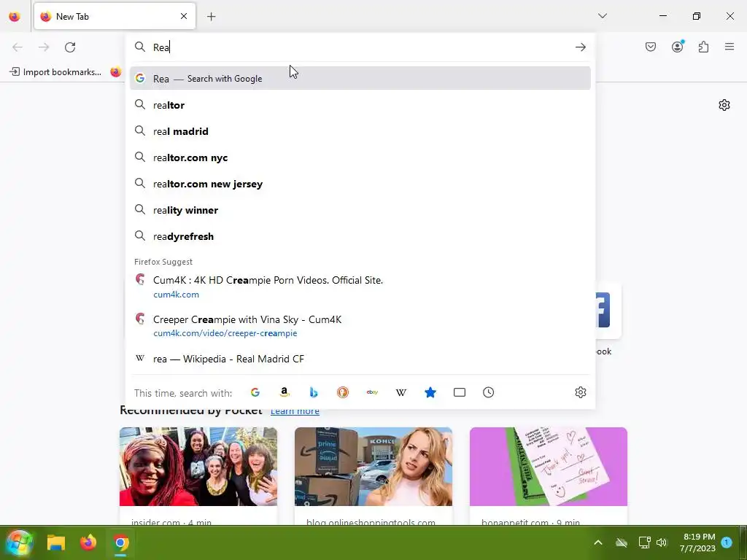Open Windows Start button
747x560 pixels.
[19, 542]
